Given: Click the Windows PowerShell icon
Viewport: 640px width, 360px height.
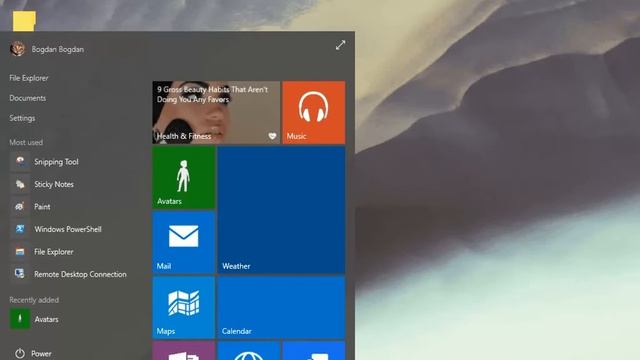Looking at the screenshot, I should (x=20, y=229).
